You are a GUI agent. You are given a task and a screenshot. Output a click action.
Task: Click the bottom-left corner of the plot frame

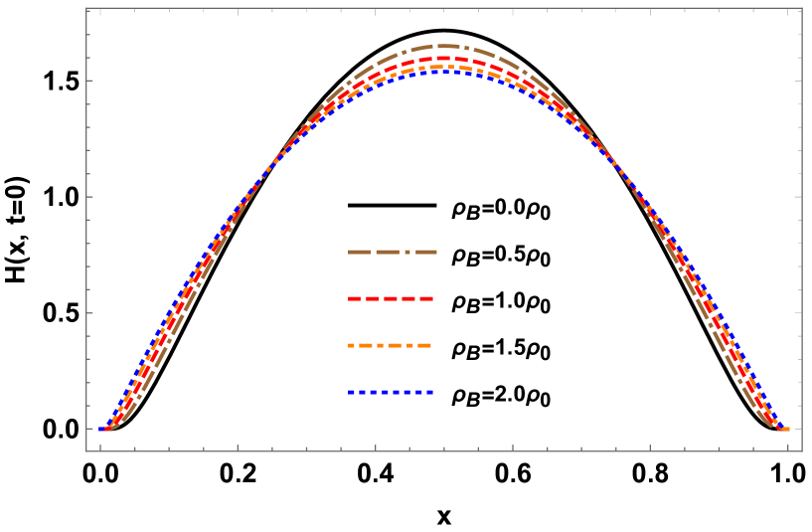86,451
